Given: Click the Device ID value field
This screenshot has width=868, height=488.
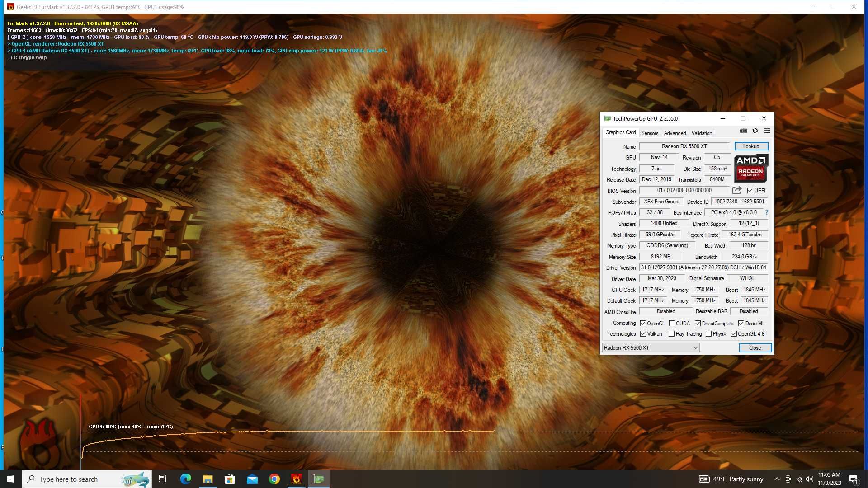Looking at the screenshot, I should (x=739, y=202).
